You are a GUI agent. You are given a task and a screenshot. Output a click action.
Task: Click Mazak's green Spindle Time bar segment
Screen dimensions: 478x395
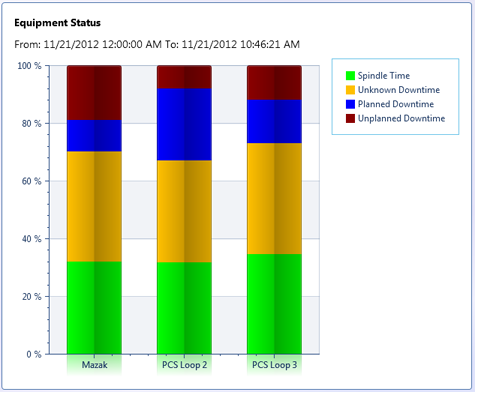[x=94, y=308]
